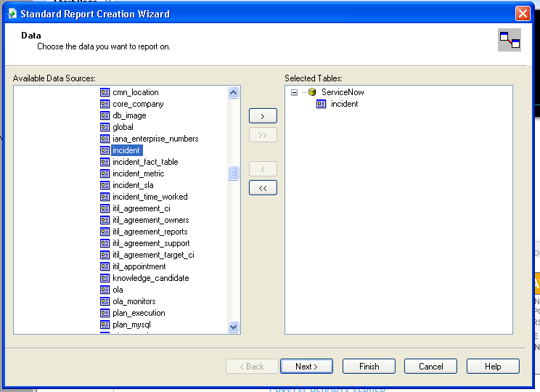Click the ServiceNow database icon

pos(312,92)
